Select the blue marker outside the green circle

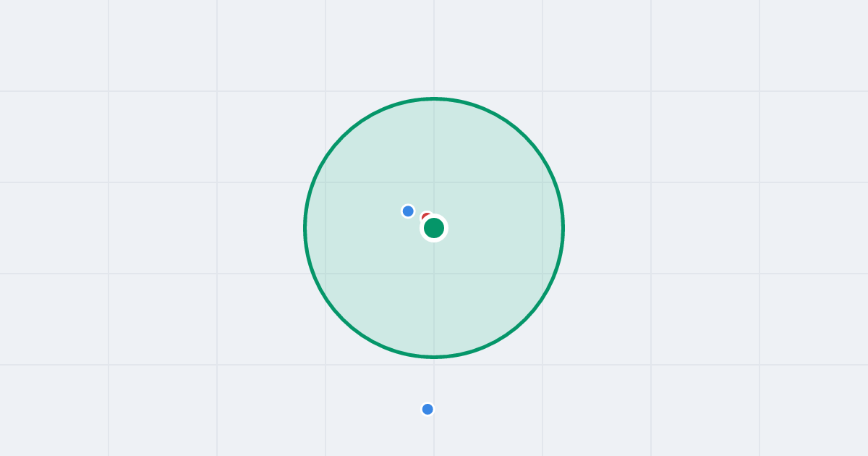pyautogui.click(x=427, y=409)
